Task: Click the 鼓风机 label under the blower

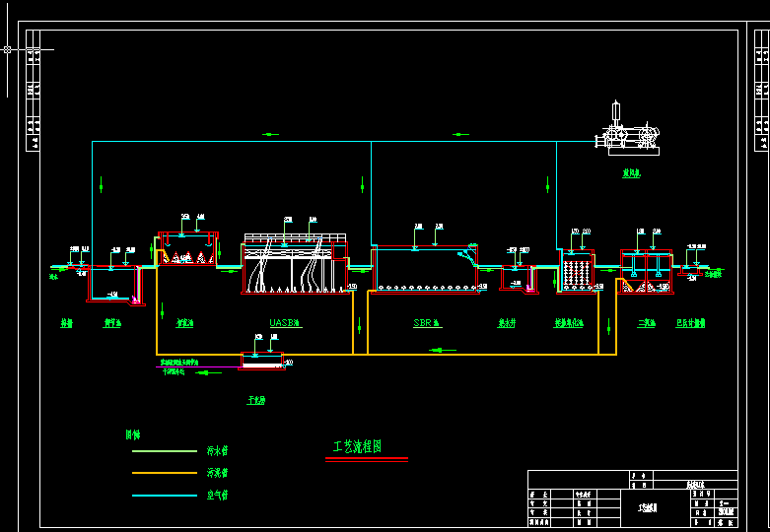Action: tap(632, 172)
